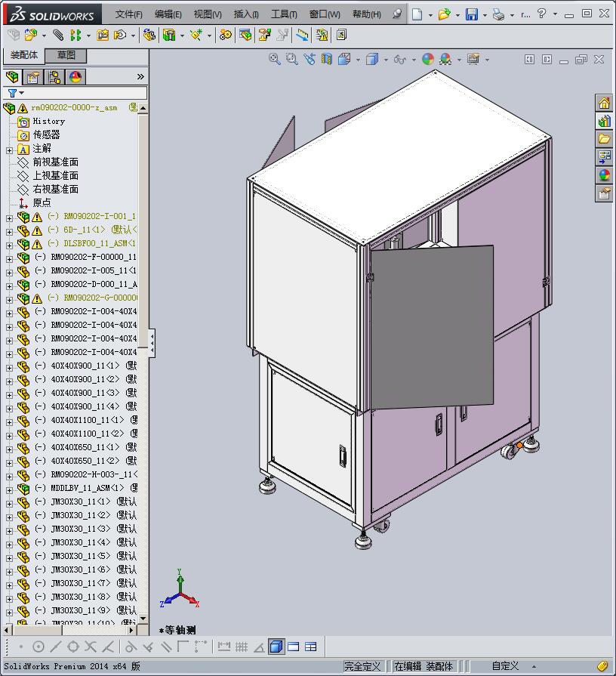Click the paperclip Mate tool
The height and width of the screenshot is (676, 616).
click(58, 35)
